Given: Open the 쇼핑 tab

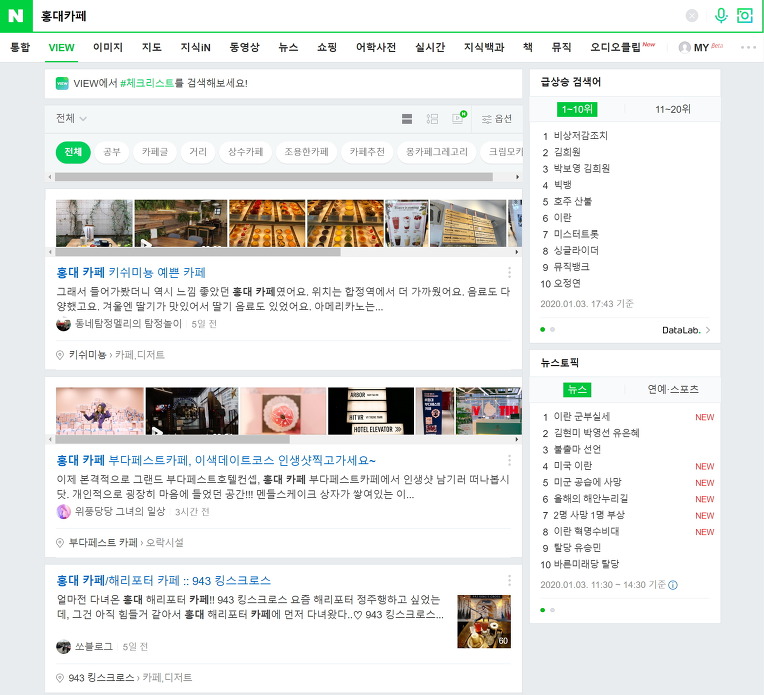Looking at the screenshot, I should 327,47.
